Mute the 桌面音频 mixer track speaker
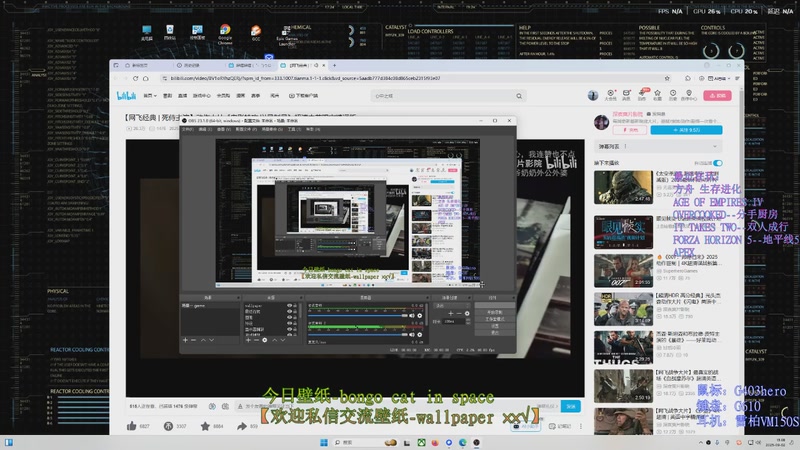This screenshot has height=450, width=800. point(412,316)
